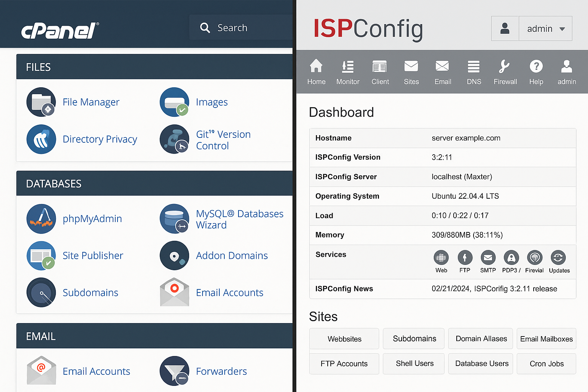Open the Monitor section in ISPConfig
This screenshot has width=588, height=392.
pos(348,71)
